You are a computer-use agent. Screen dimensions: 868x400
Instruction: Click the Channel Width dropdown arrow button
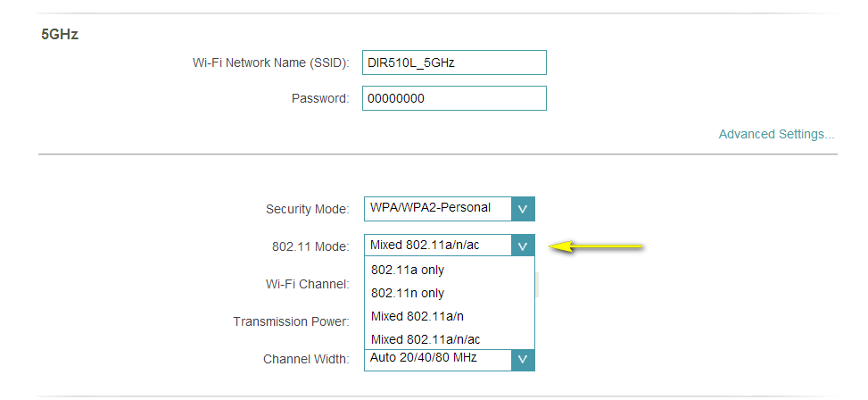(x=523, y=359)
